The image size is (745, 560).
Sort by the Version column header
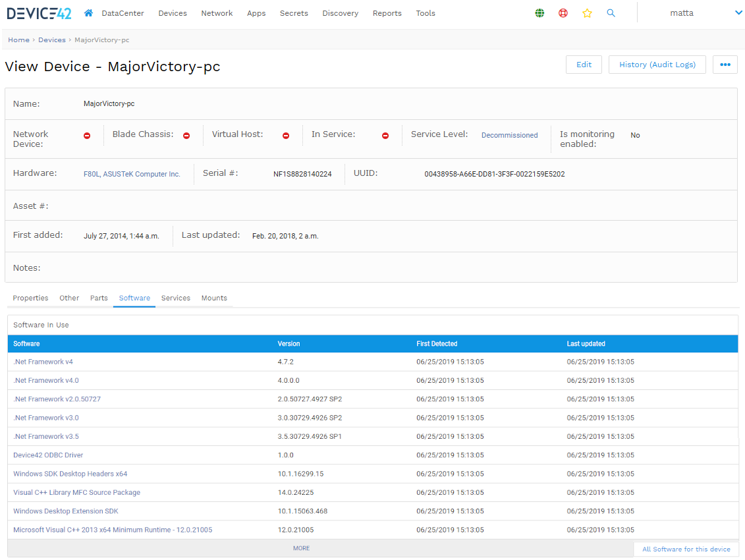point(289,344)
